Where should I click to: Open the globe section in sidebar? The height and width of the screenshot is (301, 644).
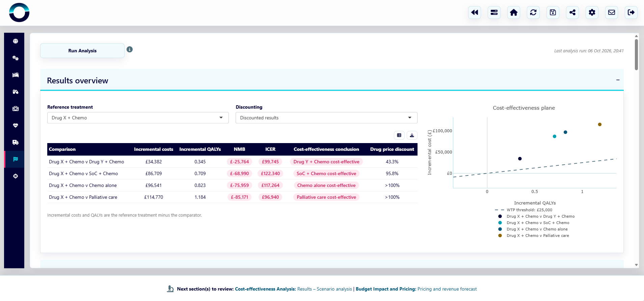(x=16, y=41)
